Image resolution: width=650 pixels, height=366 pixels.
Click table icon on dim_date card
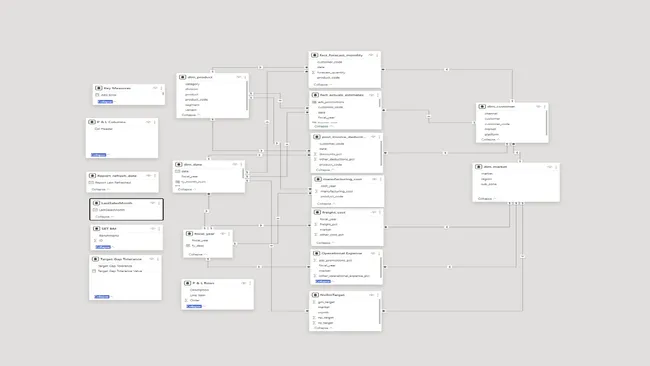(179, 165)
